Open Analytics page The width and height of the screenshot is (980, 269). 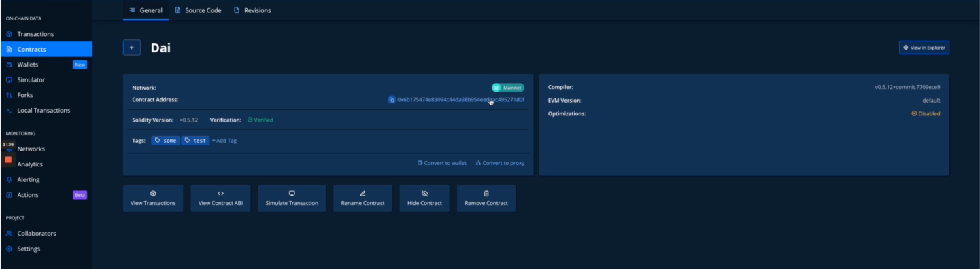pos(30,164)
